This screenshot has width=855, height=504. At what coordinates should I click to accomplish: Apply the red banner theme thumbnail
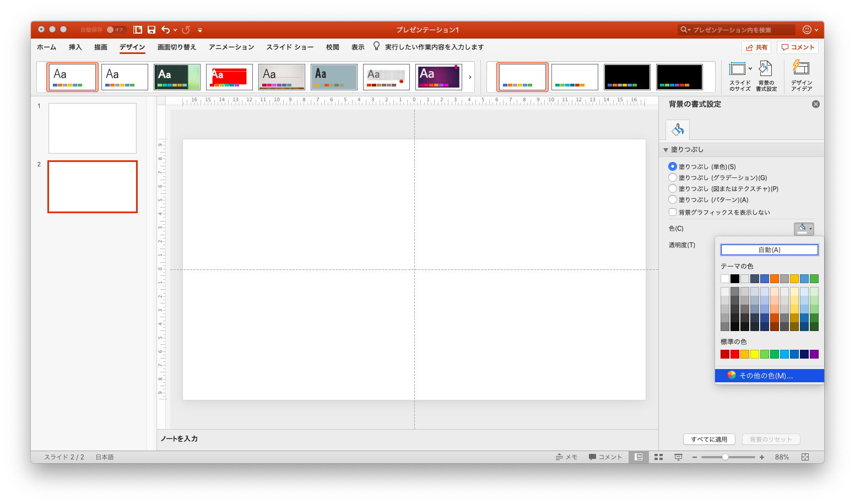tap(229, 77)
